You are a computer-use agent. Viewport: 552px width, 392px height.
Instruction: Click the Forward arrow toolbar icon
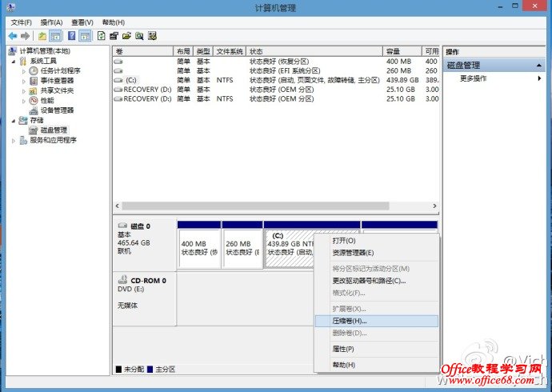point(26,36)
